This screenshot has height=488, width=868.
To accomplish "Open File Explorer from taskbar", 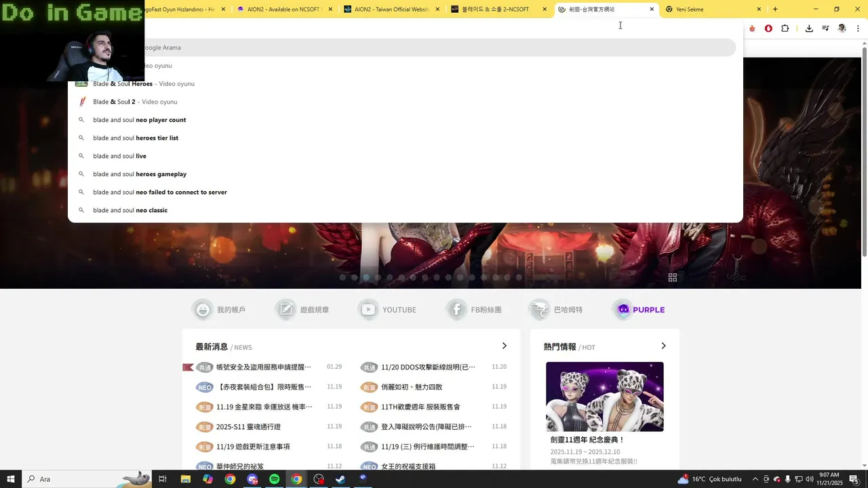I will click(x=185, y=479).
